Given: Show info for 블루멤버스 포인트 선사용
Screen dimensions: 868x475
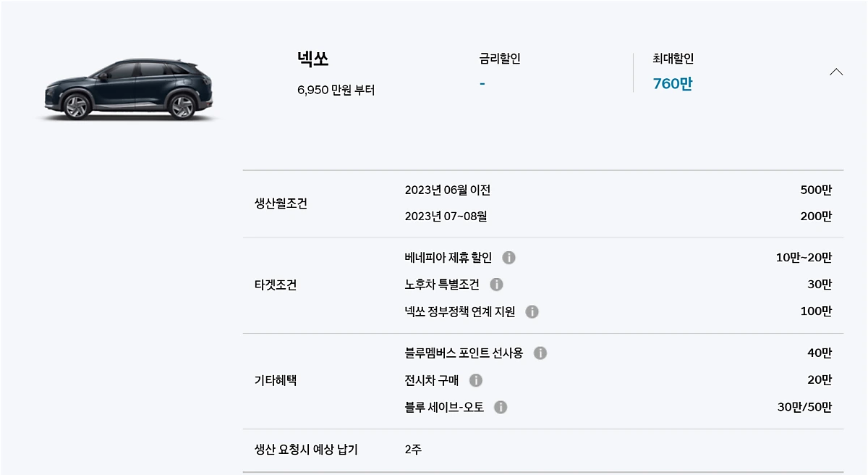Looking at the screenshot, I should coord(540,353).
